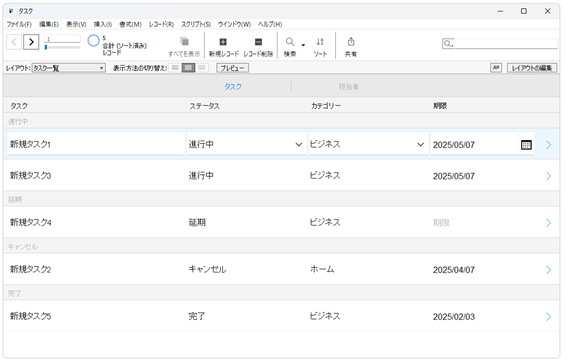Go to next record arrow
This screenshot has width=567, height=362.
coord(31,42)
